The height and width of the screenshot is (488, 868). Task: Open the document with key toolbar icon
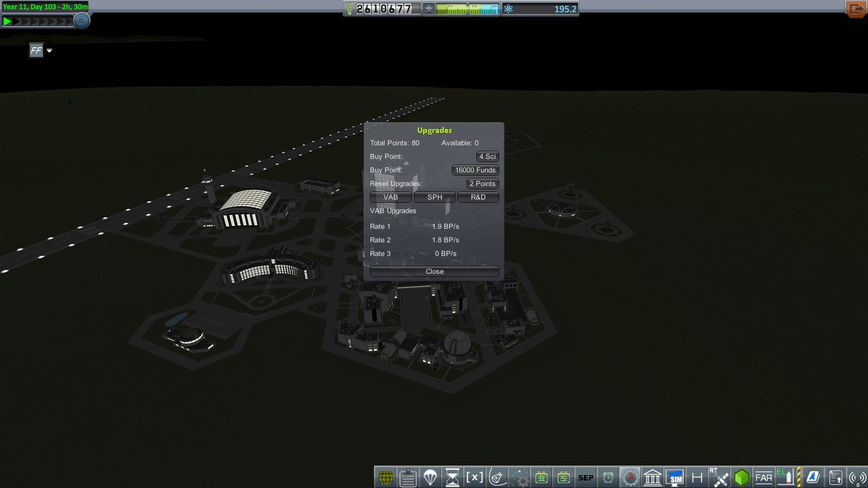tap(835, 478)
